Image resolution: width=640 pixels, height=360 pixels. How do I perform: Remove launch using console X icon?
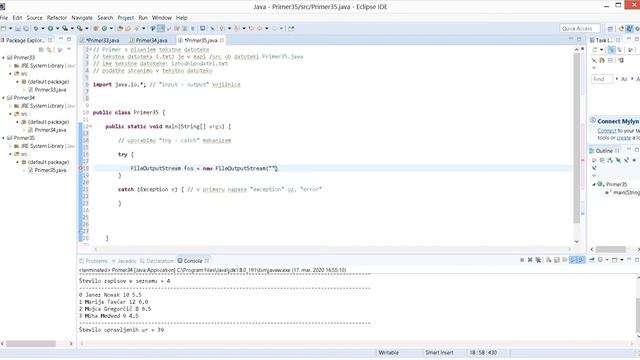(530, 260)
